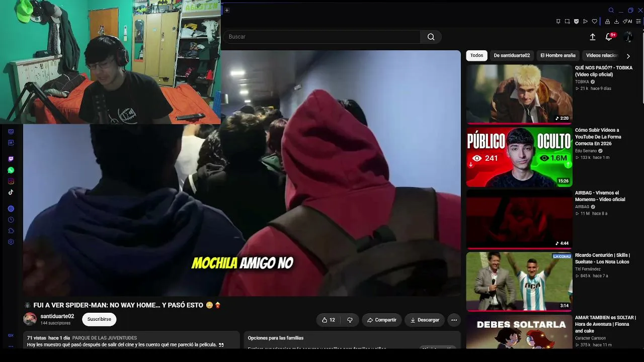This screenshot has width=644, height=362.
Task: Click the Compartir button
Action: (382, 320)
